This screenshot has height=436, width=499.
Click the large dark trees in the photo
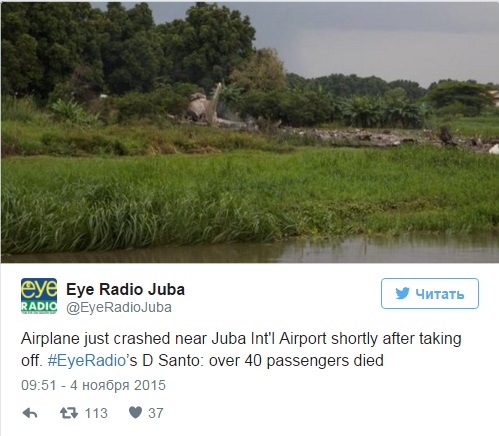(x=127, y=50)
